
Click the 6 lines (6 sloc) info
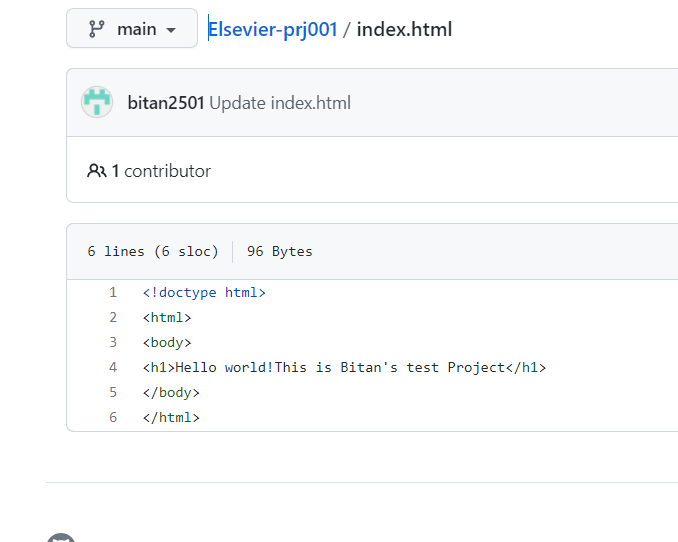click(x=153, y=251)
